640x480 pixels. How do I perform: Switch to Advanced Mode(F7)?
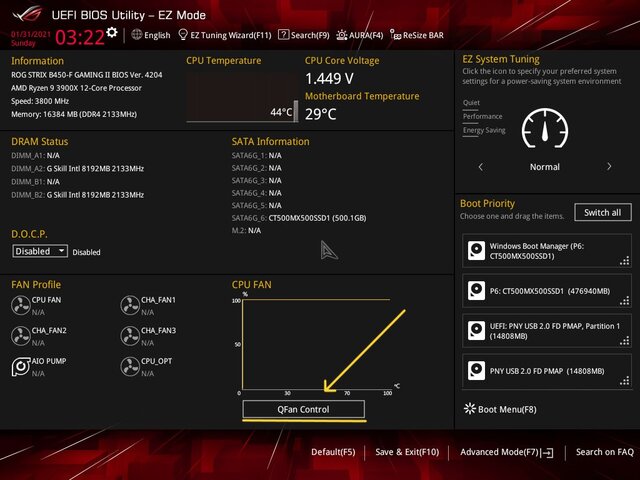(x=507, y=452)
